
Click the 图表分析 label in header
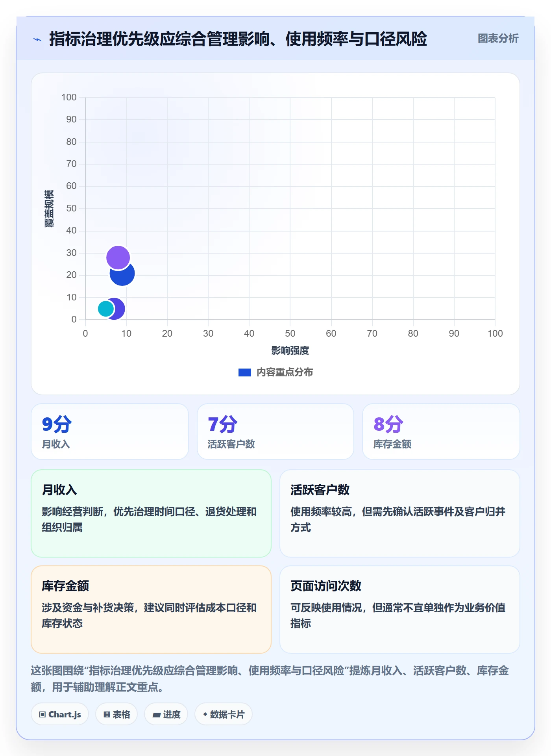(x=498, y=39)
